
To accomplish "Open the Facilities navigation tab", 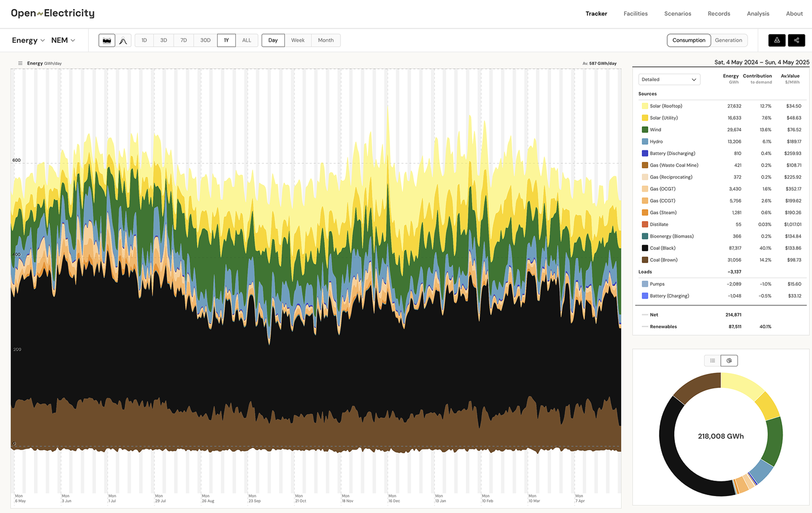I will coord(635,13).
